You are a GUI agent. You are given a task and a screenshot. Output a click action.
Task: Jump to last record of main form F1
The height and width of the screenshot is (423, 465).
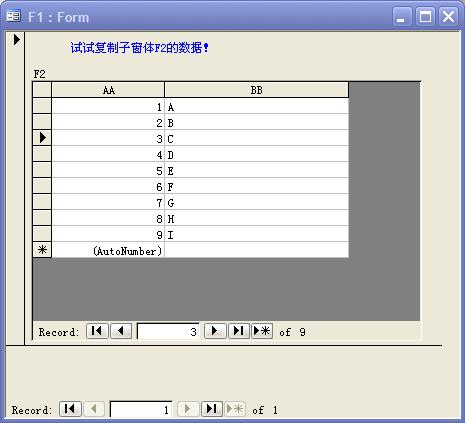[212, 409]
